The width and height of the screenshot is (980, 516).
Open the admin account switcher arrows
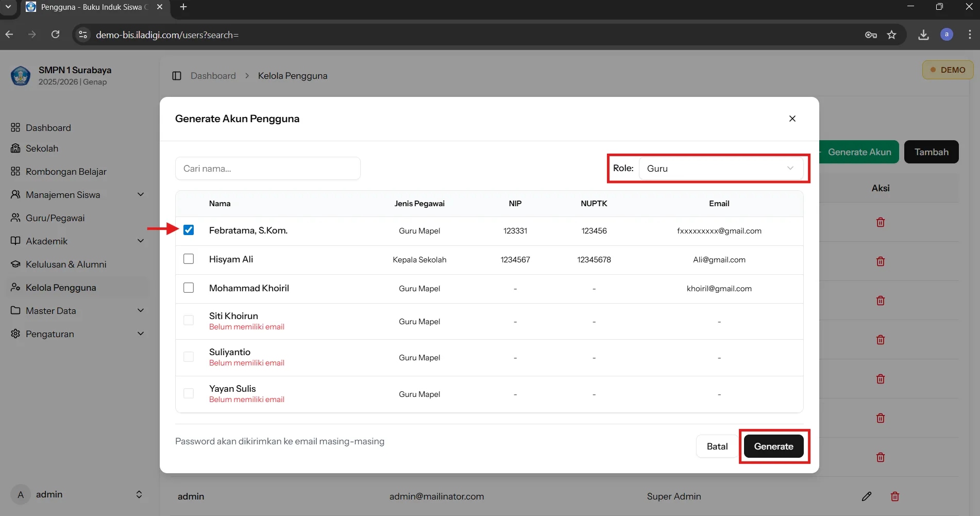(139, 494)
